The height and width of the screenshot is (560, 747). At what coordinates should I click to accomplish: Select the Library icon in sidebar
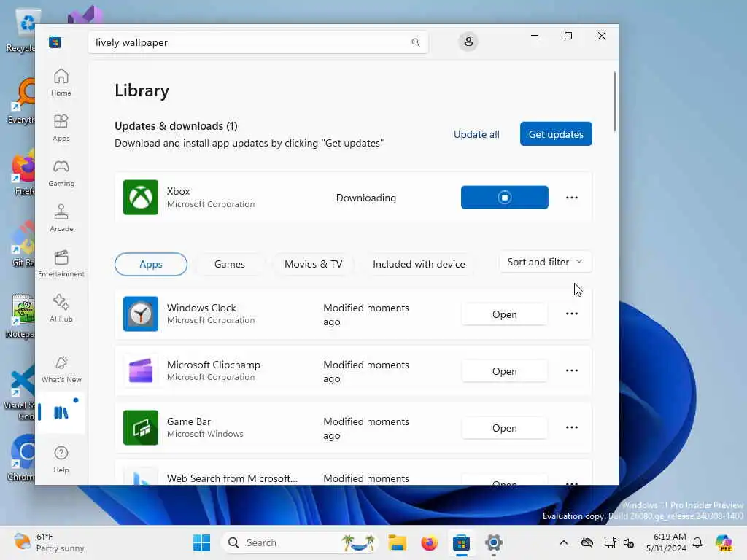[61, 413]
